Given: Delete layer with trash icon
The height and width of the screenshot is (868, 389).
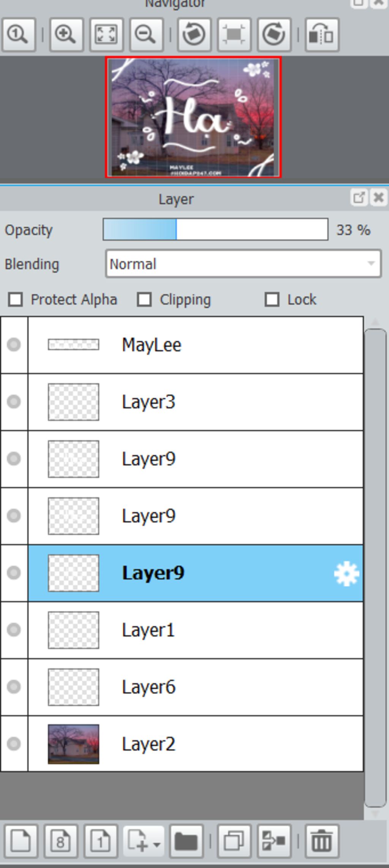Looking at the screenshot, I should (322, 841).
